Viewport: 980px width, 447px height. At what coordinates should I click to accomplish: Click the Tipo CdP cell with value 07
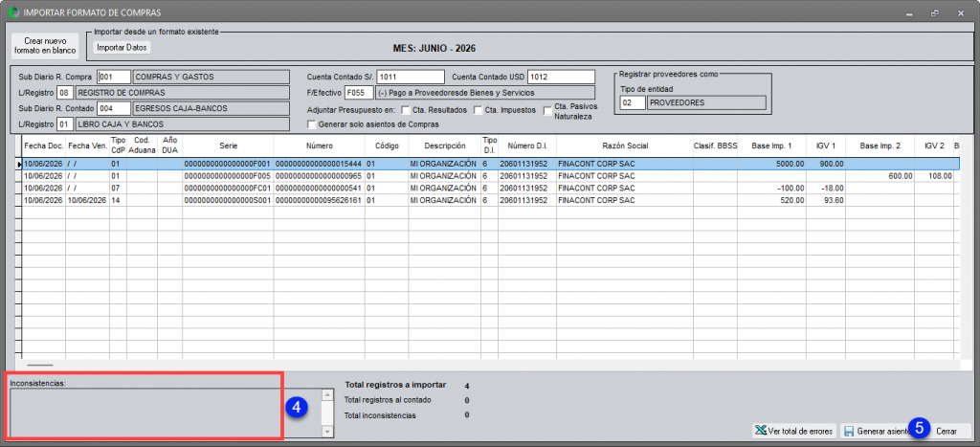coord(118,188)
